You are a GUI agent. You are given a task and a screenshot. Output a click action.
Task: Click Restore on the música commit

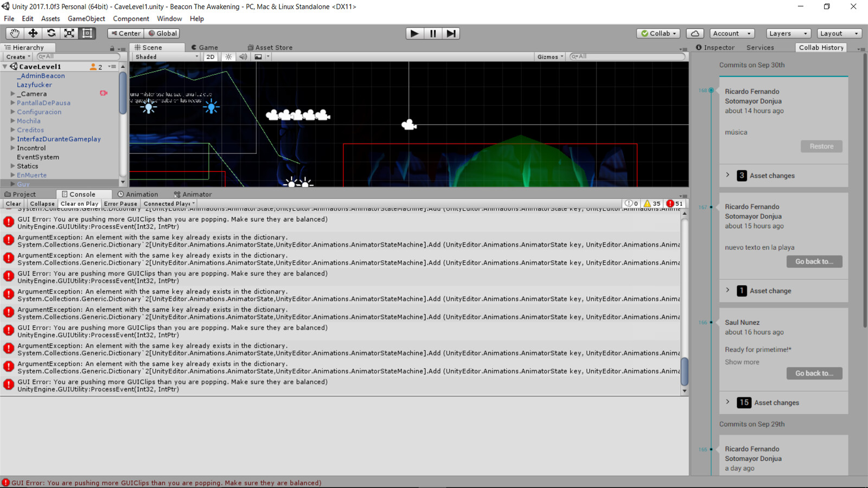click(821, 146)
